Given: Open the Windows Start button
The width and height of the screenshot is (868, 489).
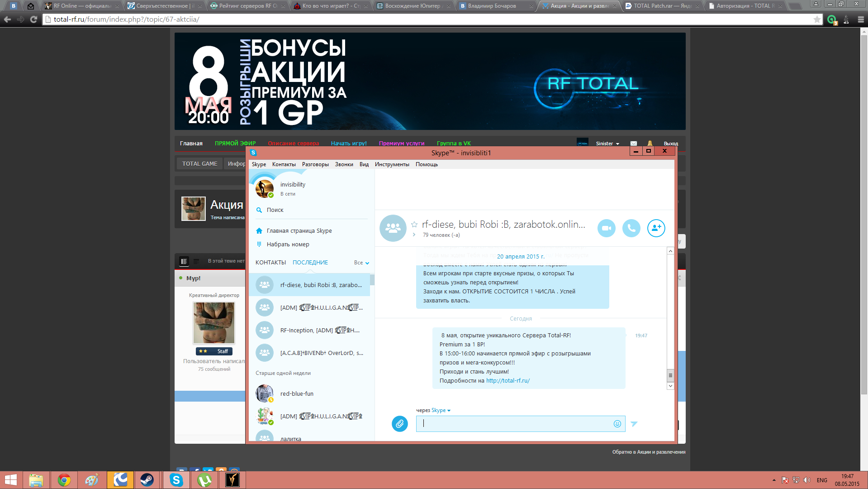Looking at the screenshot, I should pyautogui.click(x=10, y=480).
